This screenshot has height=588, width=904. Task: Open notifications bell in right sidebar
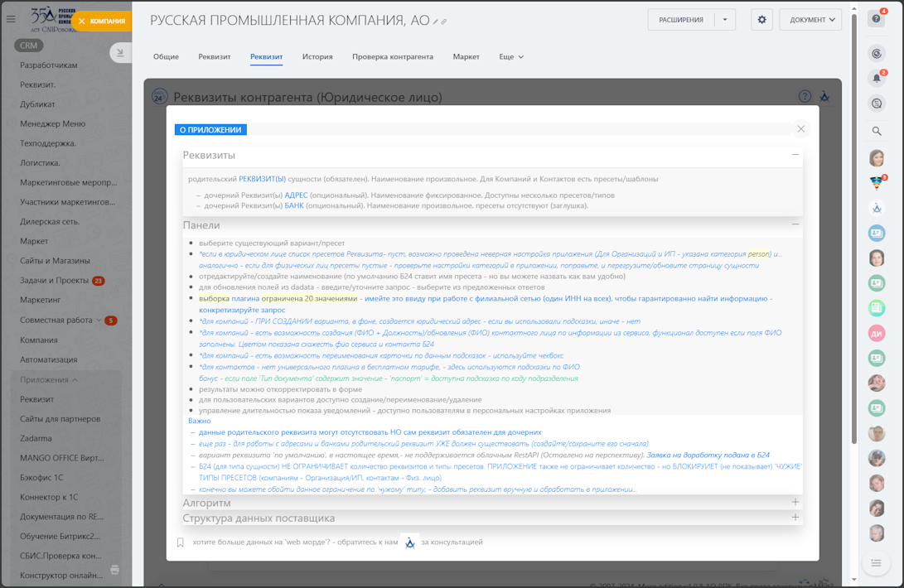(x=877, y=78)
